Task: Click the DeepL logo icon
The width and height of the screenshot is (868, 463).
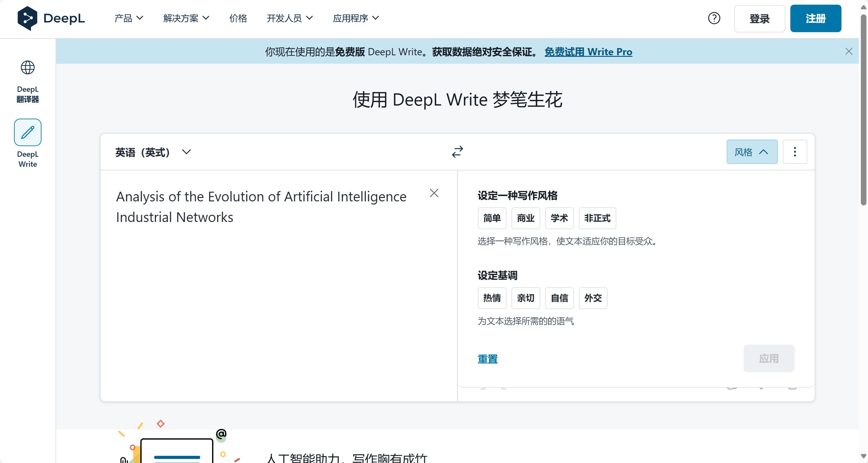Action: (x=27, y=18)
